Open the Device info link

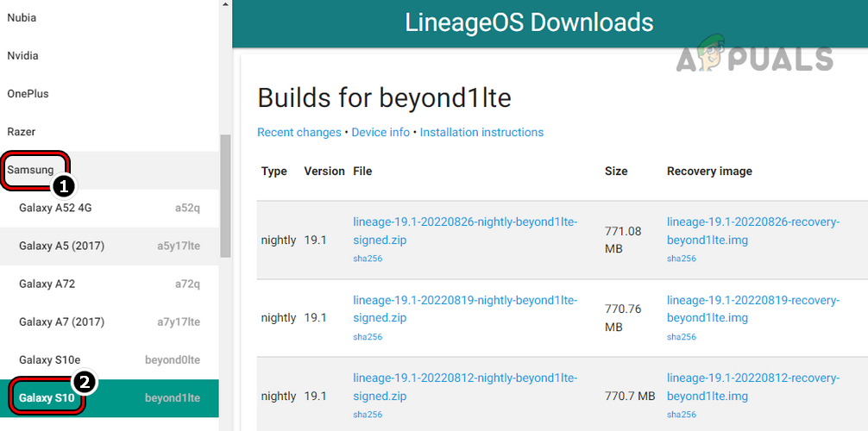[381, 132]
